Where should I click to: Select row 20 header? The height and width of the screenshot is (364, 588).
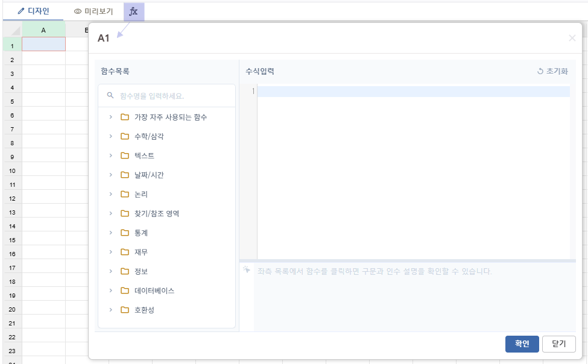(x=13, y=309)
